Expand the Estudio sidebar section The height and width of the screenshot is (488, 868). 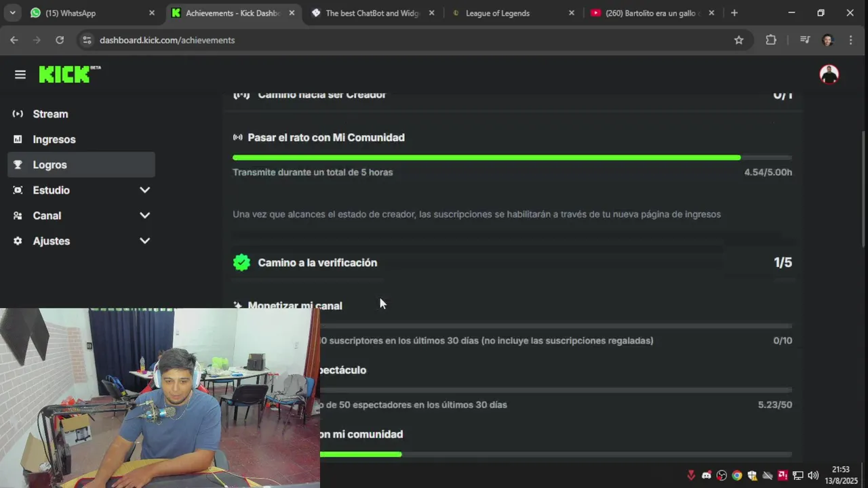[144, 190]
